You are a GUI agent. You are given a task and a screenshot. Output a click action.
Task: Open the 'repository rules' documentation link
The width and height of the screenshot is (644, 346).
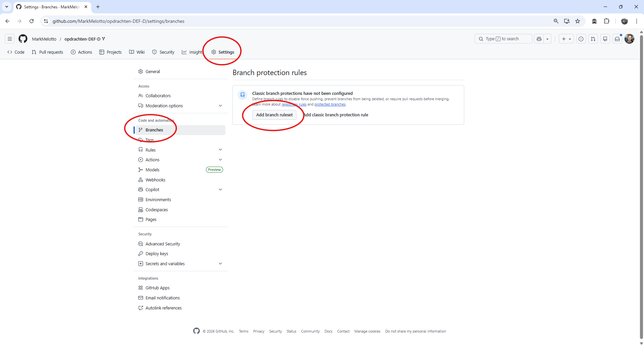pyautogui.click(x=294, y=104)
